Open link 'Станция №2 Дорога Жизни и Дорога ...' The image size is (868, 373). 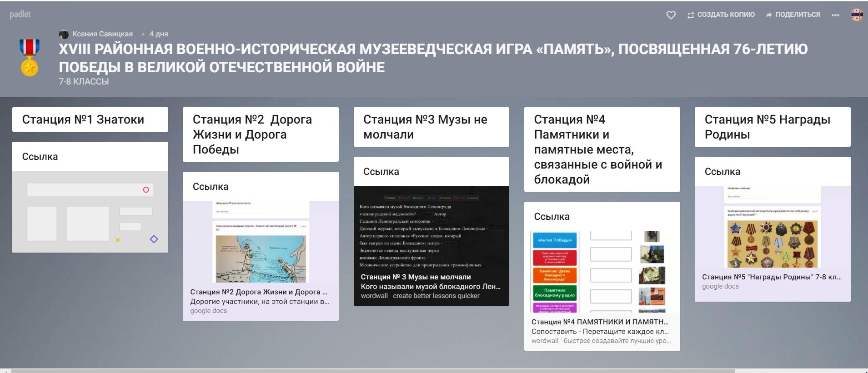[259, 292]
